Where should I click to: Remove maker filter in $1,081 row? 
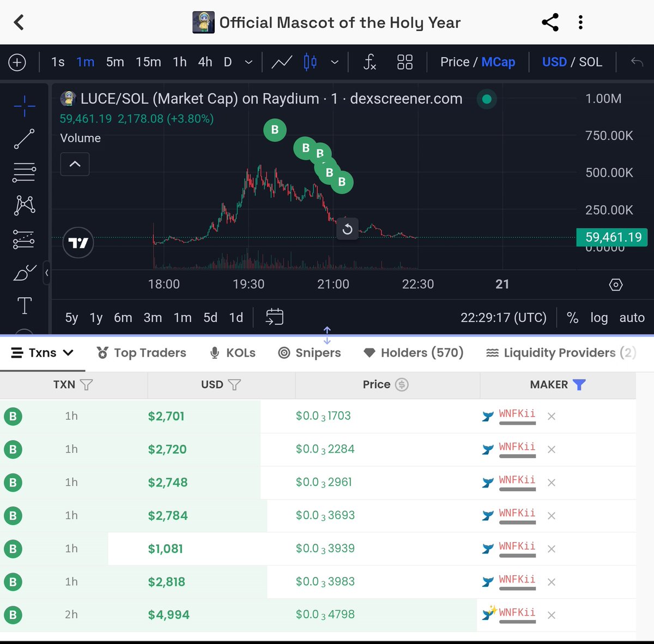552,549
